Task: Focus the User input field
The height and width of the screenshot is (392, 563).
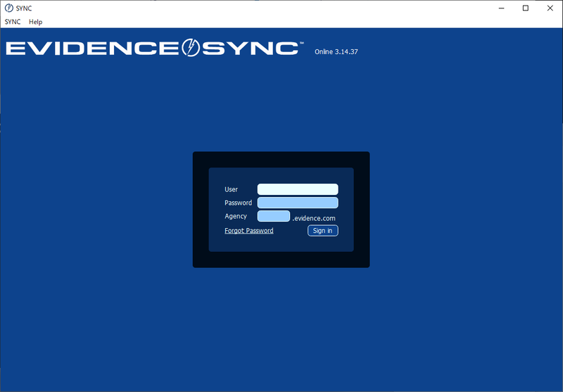Action: coord(298,189)
